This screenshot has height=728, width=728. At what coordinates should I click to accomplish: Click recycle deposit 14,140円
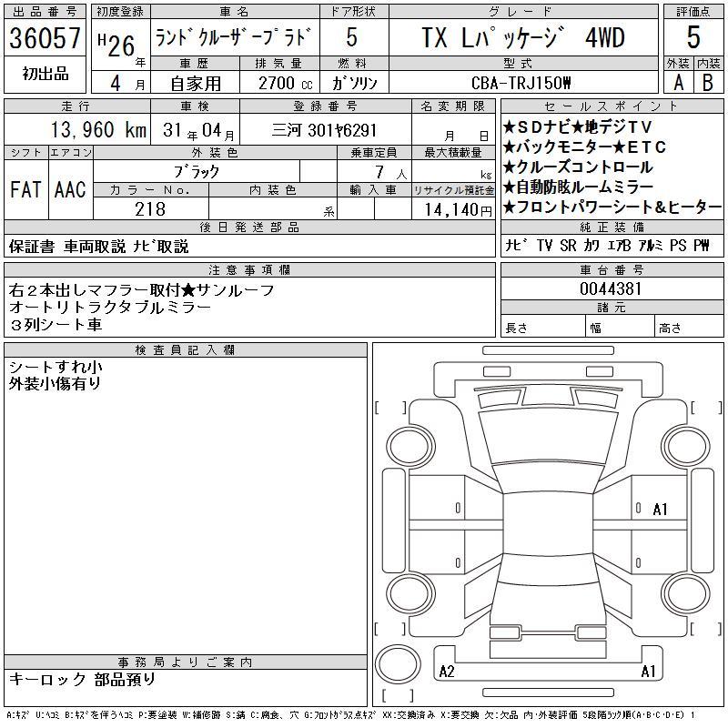coord(458,210)
